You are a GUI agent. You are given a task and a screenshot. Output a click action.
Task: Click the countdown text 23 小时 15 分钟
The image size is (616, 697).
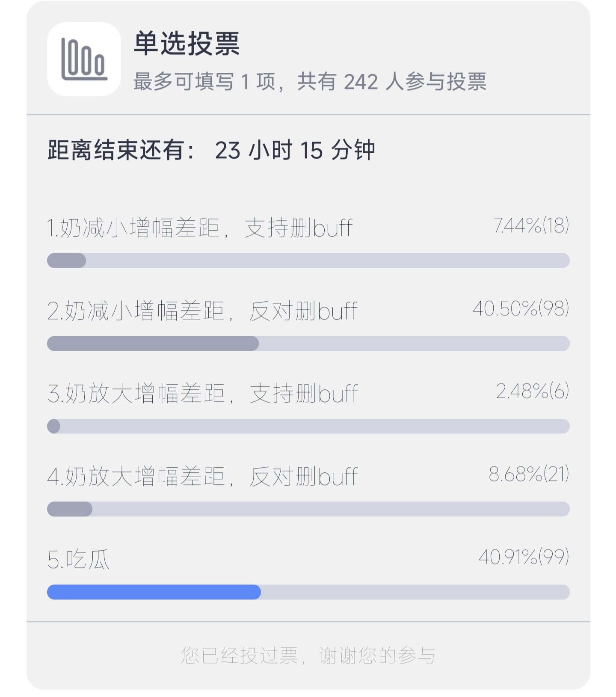pyautogui.click(x=295, y=150)
